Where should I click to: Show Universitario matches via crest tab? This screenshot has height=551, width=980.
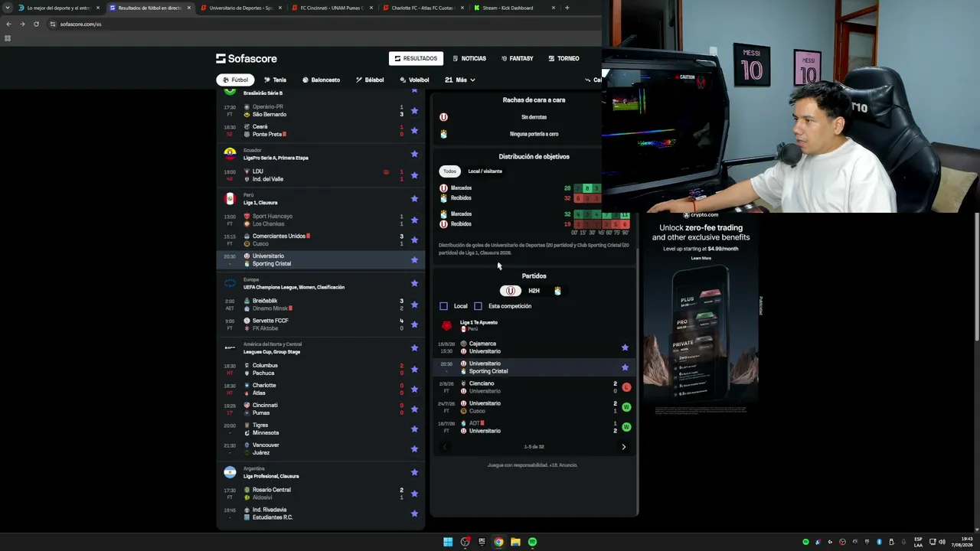point(510,291)
